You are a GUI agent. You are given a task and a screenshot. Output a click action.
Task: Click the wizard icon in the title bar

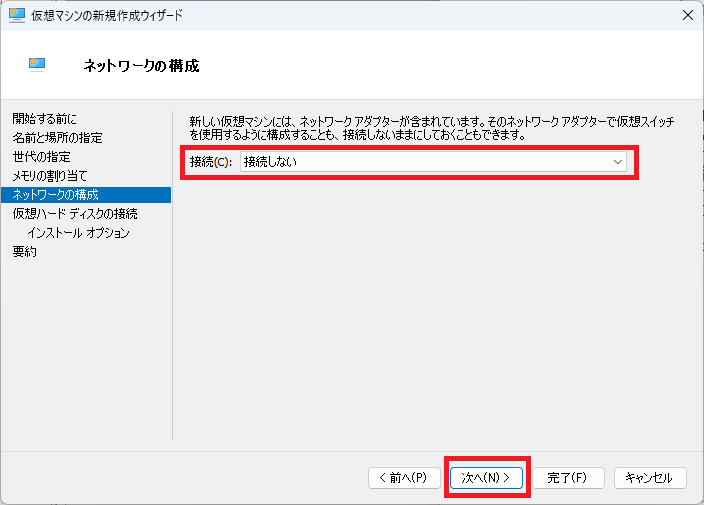pos(17,15)
